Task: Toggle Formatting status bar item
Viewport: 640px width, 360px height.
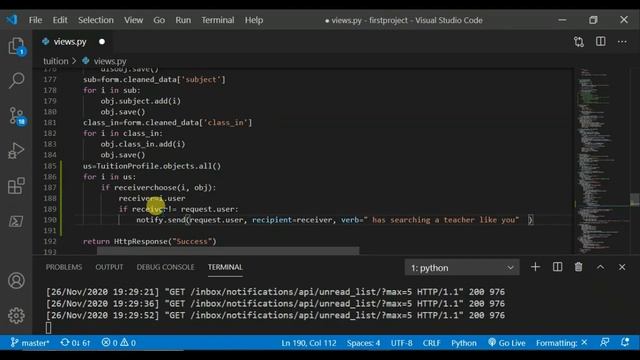Action: 562,343
